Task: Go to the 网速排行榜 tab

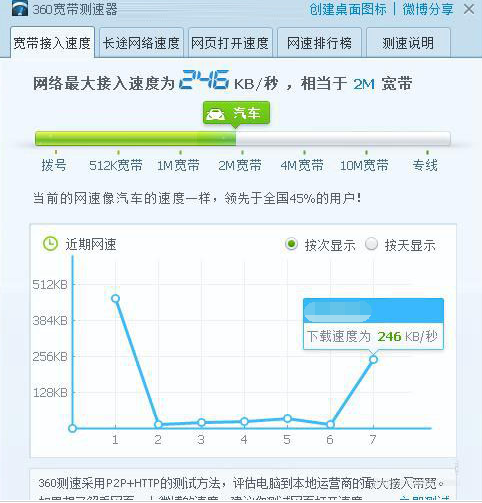Action: (319, 43)
